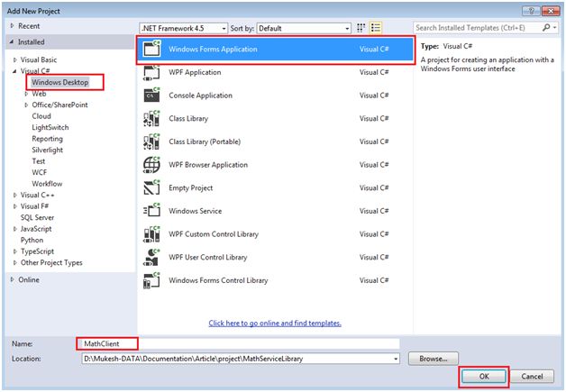This screenshot has width=566, height=392.
Task: Select Windows Desktop in the tree
Action: [59, 82]
